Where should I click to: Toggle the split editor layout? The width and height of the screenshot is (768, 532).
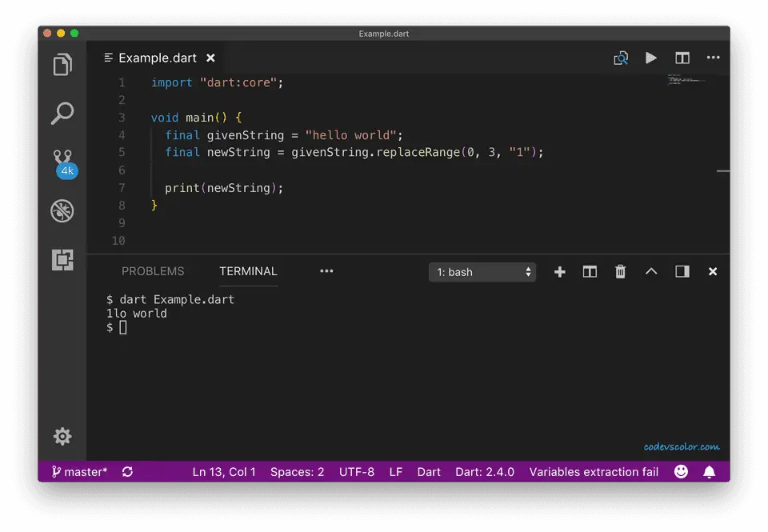pyautogui.click(x=682, y=58)
